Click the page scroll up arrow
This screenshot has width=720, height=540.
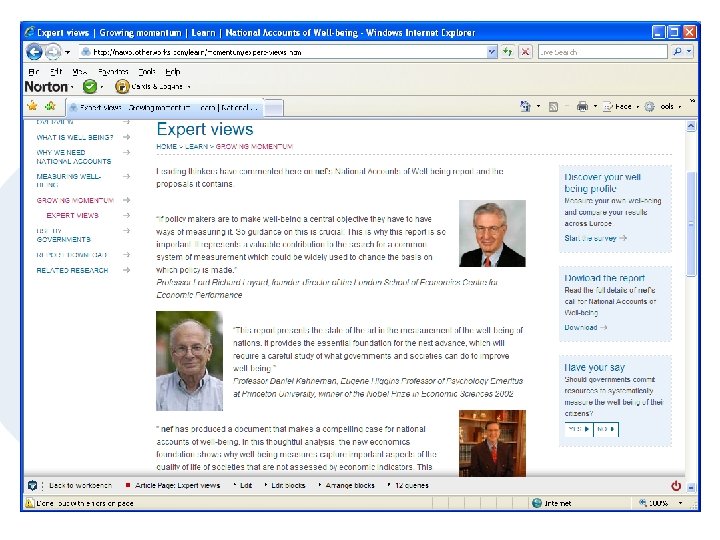tap(691, 126)
